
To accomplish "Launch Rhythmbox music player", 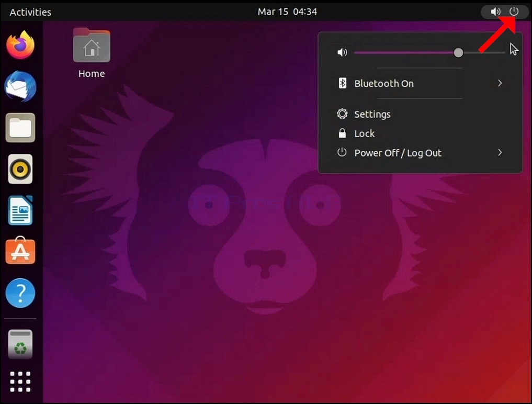I will [x=20, y=169].
